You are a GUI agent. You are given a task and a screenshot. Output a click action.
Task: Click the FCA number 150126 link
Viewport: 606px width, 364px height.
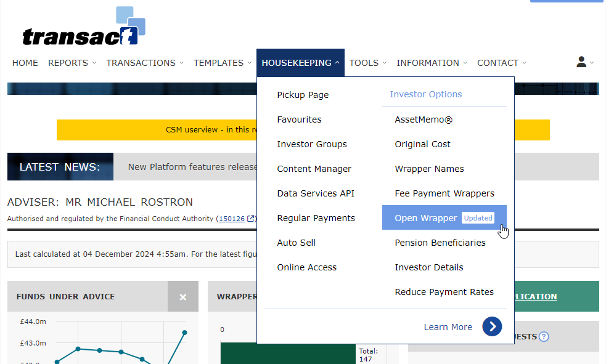point(232,219)
